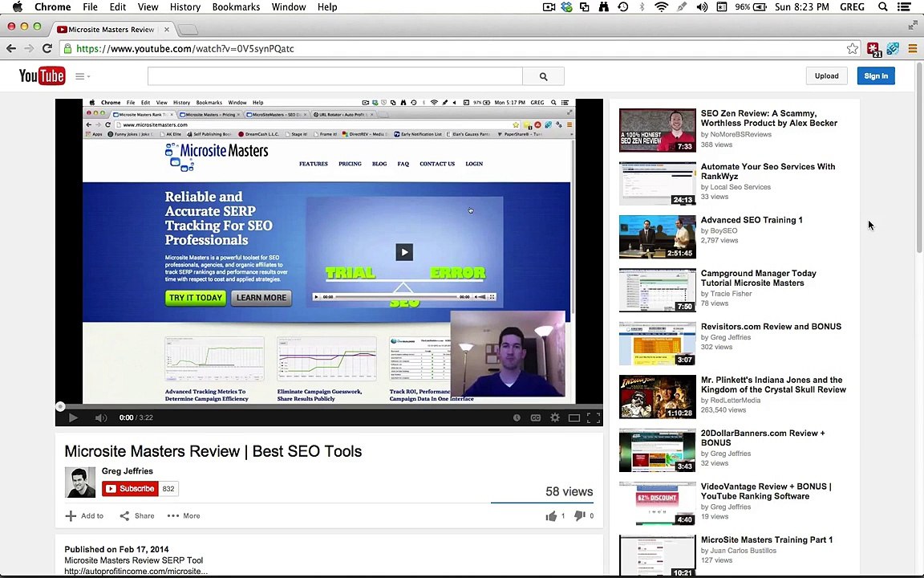Reload the page in Chrome
924x578 pixels.
47,48
